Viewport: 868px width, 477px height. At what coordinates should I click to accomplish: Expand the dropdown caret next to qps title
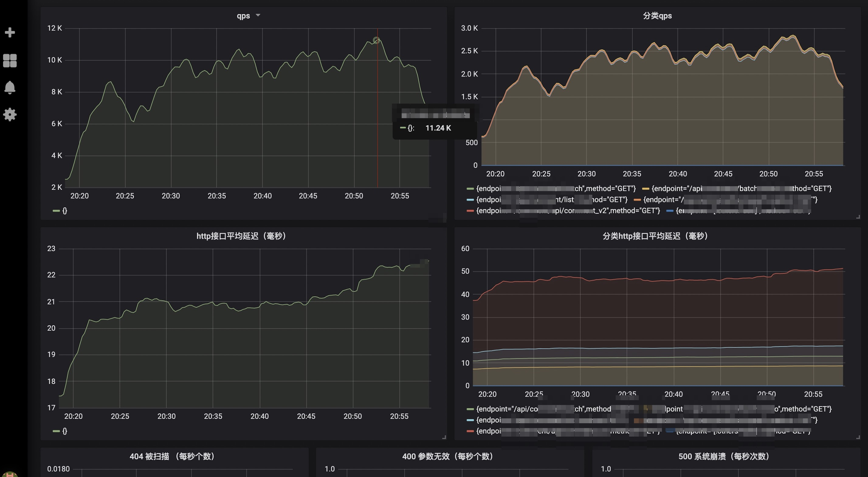(258, 15)
